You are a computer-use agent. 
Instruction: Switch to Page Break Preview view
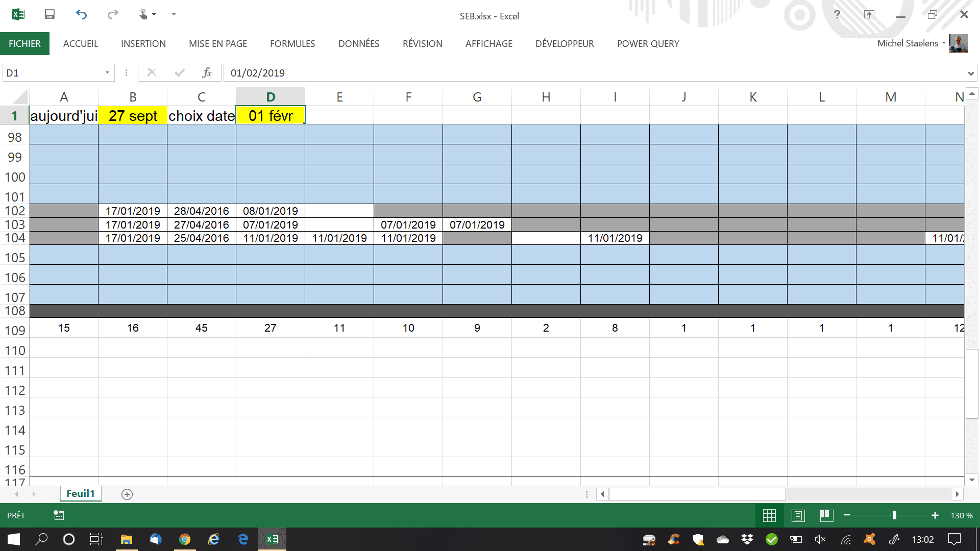point(827,515)
